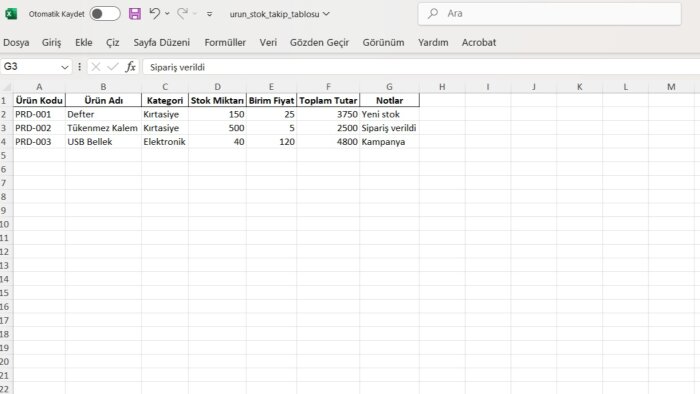Click the Excel application icon
This screenshot has height=394, width=700.
click(11, 14)
